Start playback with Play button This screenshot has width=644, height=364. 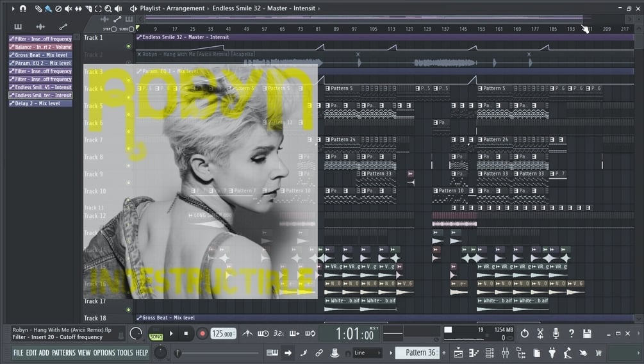(171, 334)
